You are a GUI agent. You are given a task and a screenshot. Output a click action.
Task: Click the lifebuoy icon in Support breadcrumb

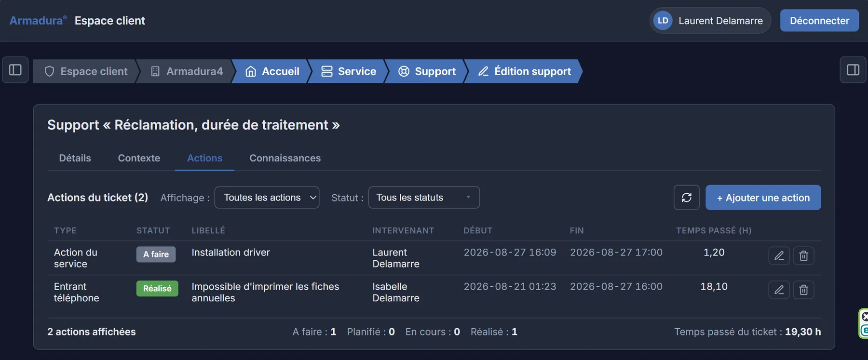coord(404,71)
